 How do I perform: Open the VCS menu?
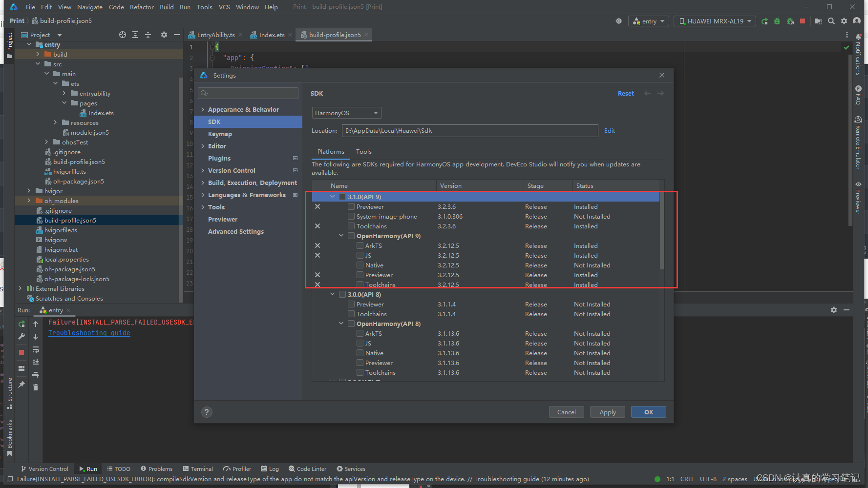coord(224,7)
